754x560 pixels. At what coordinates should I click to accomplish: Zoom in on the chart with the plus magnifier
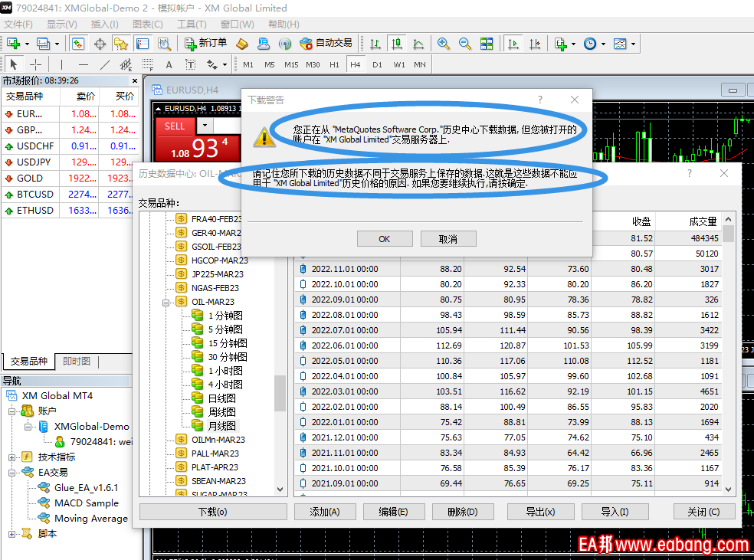[x=444, y=44]
